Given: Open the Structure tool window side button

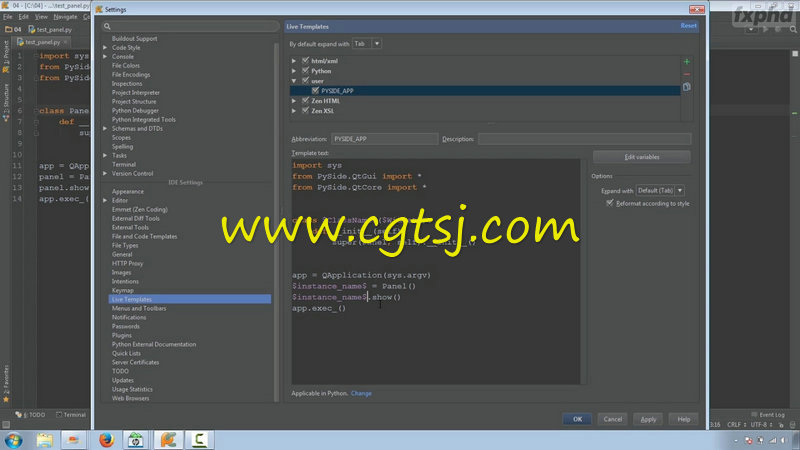Looking at the screenshot, I should (6, 102).
